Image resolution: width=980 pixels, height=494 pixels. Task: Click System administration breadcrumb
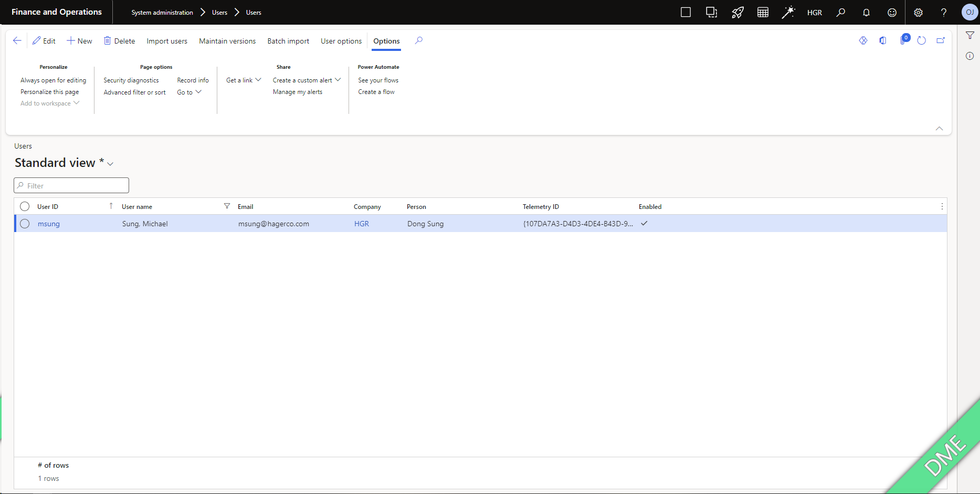pos(162,13)
